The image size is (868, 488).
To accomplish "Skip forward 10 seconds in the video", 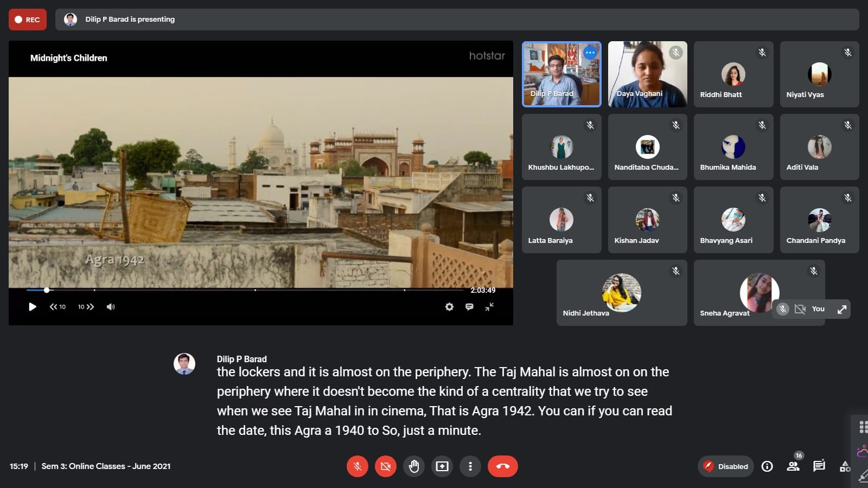I will [86, 307].
